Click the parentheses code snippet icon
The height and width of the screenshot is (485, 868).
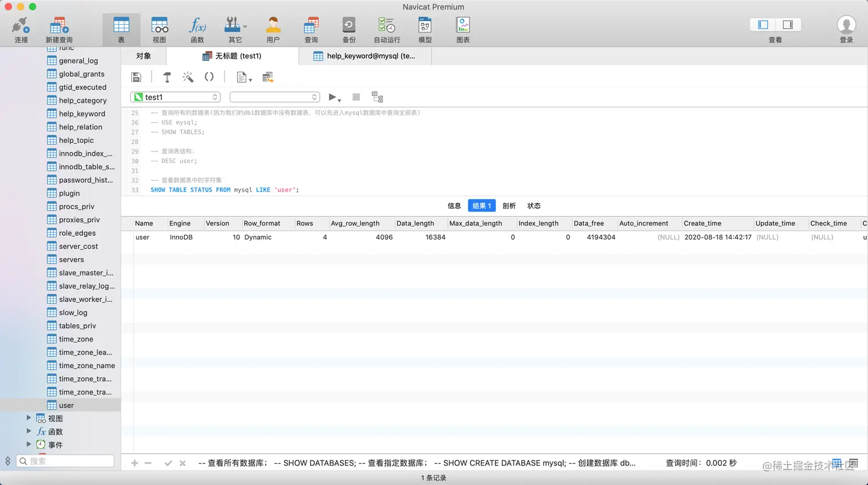[209, 77]
